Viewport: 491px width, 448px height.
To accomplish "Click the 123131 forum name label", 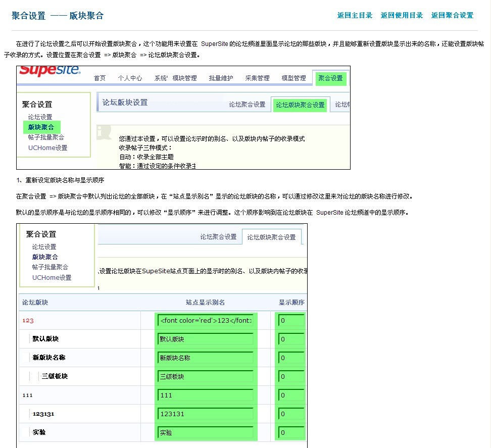I will [x=43, y=414].
